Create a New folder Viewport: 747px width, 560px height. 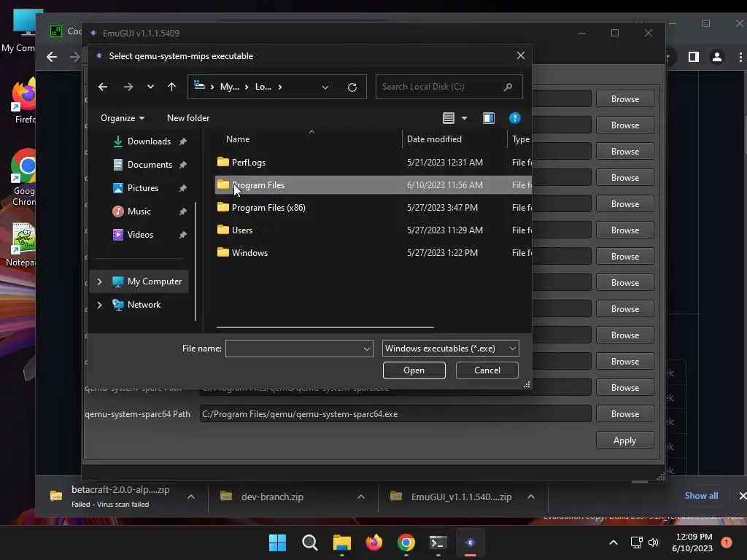click(x=188, y=118)
